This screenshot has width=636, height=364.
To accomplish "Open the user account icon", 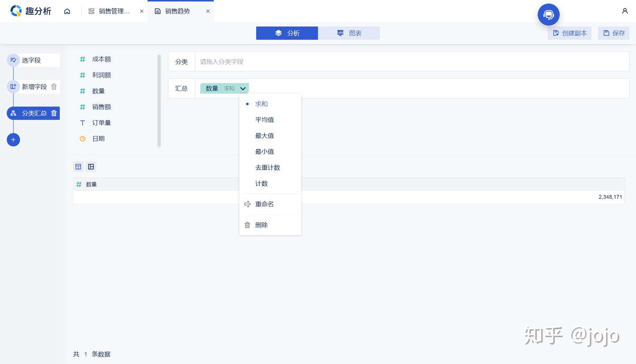I will (625, 11).
